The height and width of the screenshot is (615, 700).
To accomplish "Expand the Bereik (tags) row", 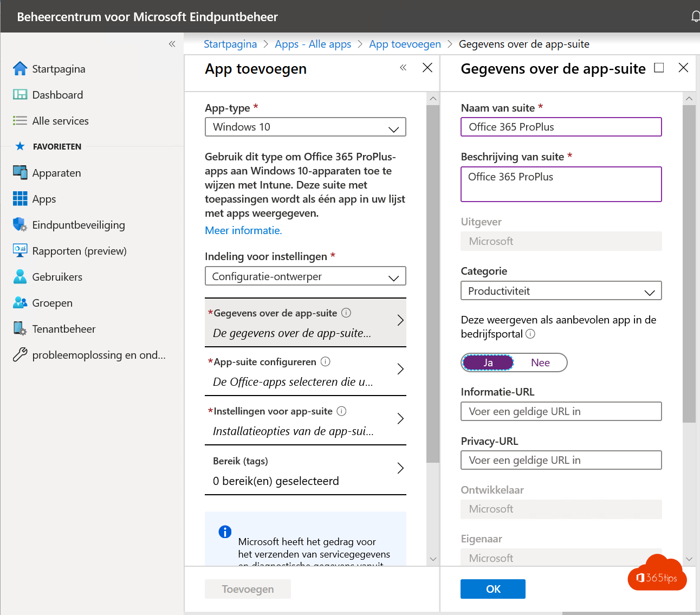I will pos(306,470).
